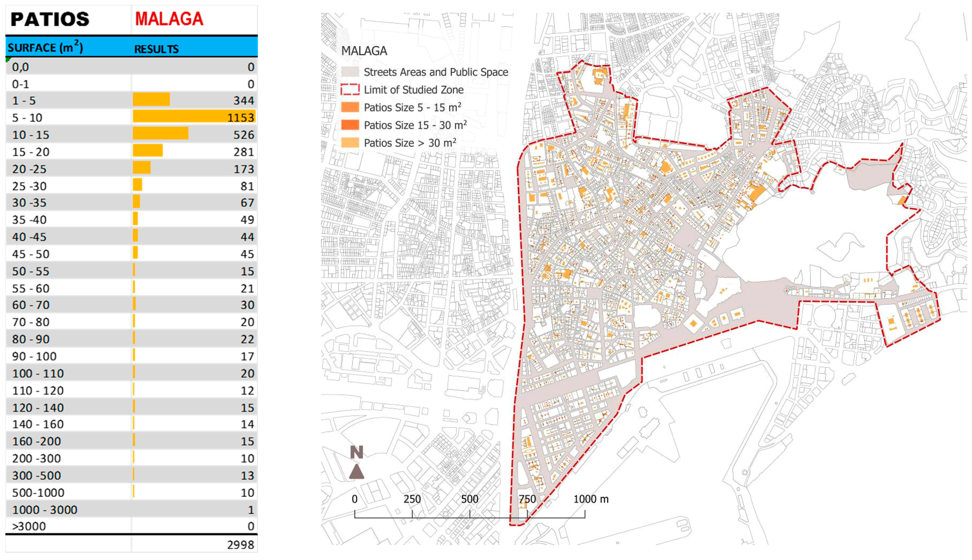Click the Patios Size > 30 m² legend swatch
This screenshot has width=972, height=560.
tap(350, 143)
